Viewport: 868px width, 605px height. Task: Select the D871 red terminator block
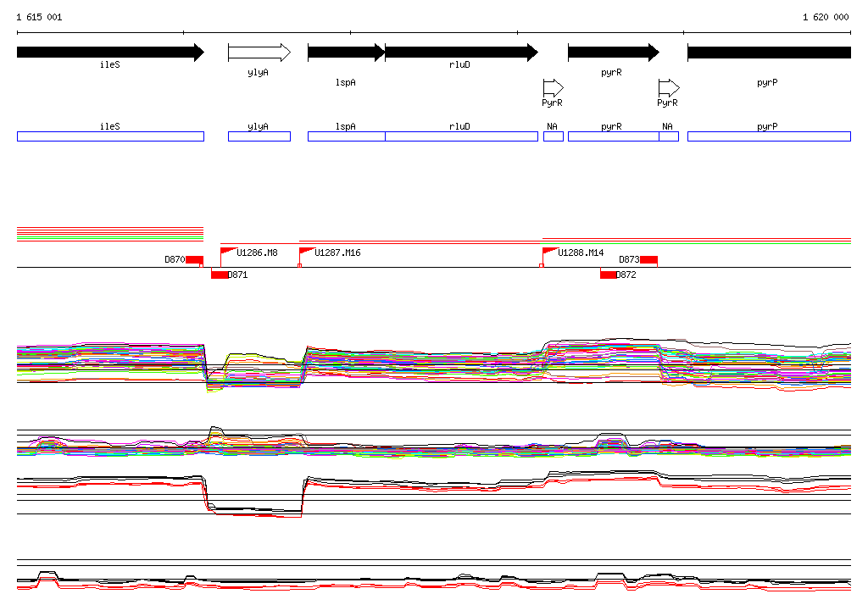click(x=220, y=275)
